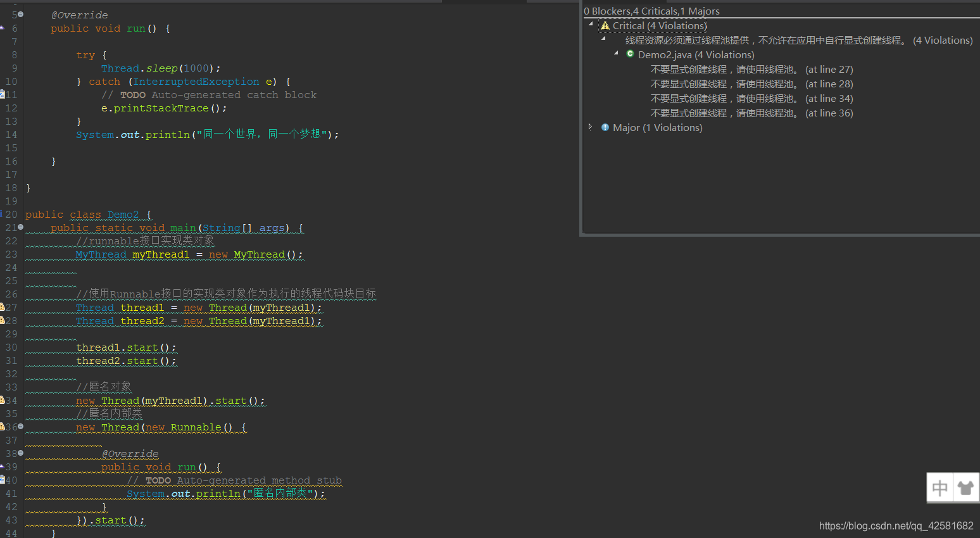
Task: Click the shirt skin icon of input method
Action: pos(965,487)
